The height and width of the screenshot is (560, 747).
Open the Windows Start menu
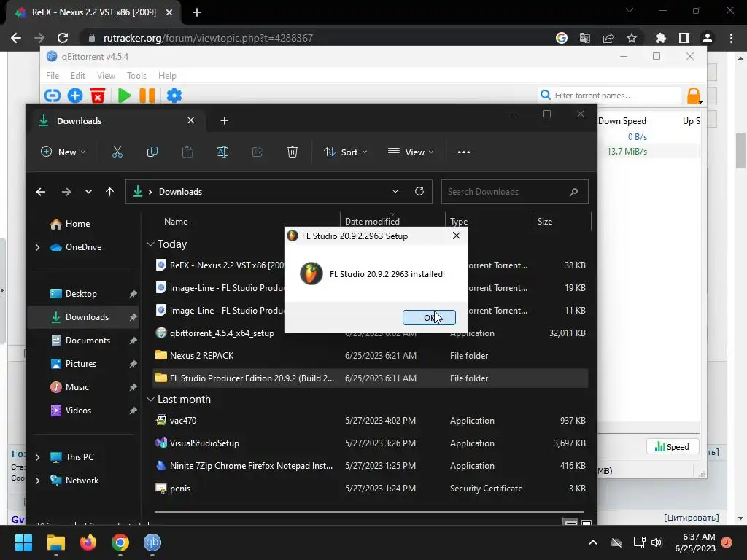tap(23, 542)
